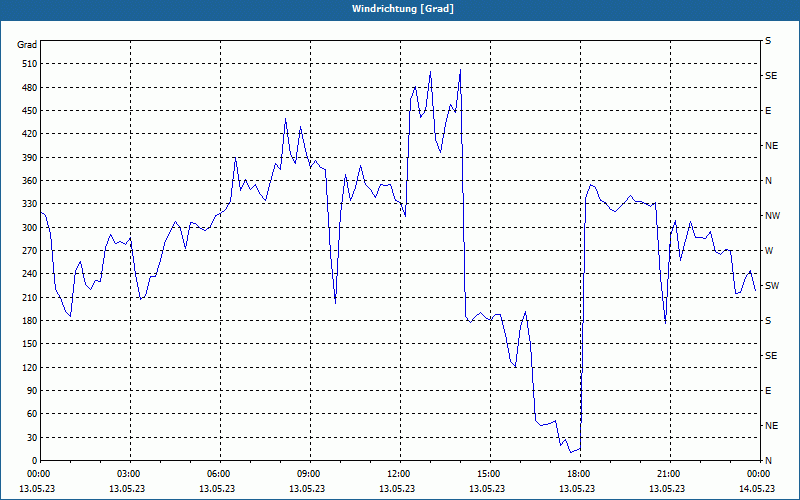Click the 'N' compass label level with 360
This screenshot has height=500, width=800.
[768, 181]
